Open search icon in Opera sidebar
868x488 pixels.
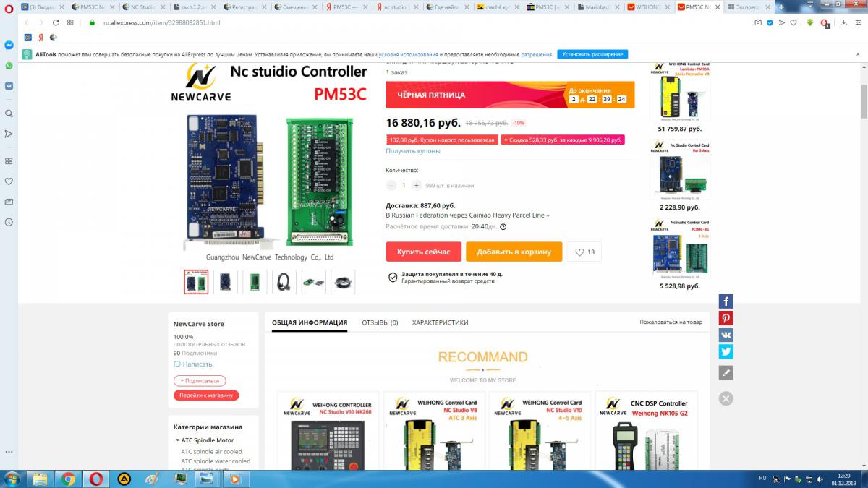coord(9,114)
